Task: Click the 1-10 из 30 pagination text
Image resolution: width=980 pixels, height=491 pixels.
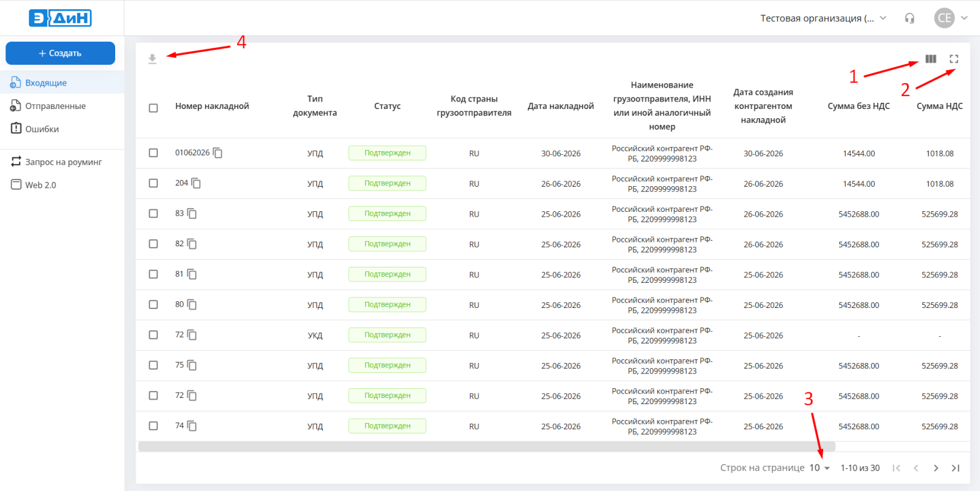Action: pos(860,468)
